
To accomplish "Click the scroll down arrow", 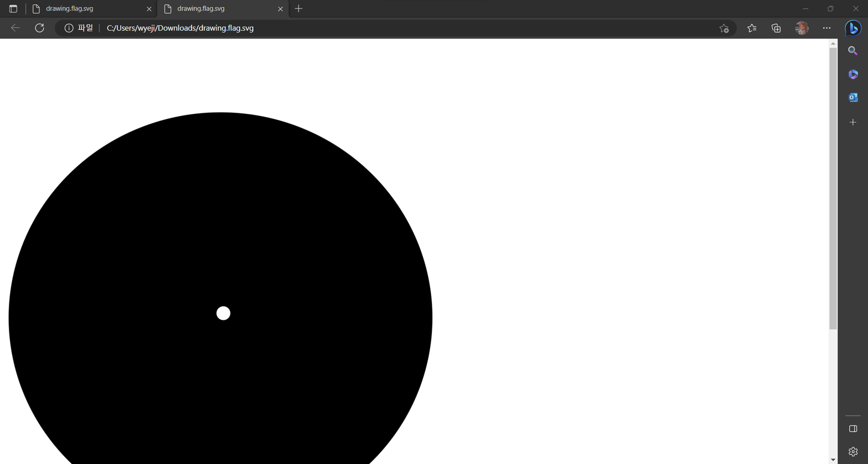I will pyautogui.click(x=833, y=460).
